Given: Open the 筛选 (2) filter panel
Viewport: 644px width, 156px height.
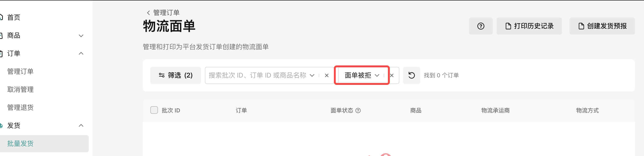Looking at the screenshot, I should point(175,75).
